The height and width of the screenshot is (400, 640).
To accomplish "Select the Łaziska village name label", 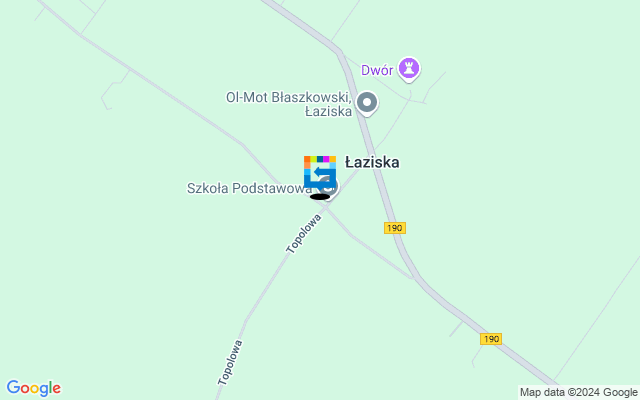I will (x=372, y=162).
